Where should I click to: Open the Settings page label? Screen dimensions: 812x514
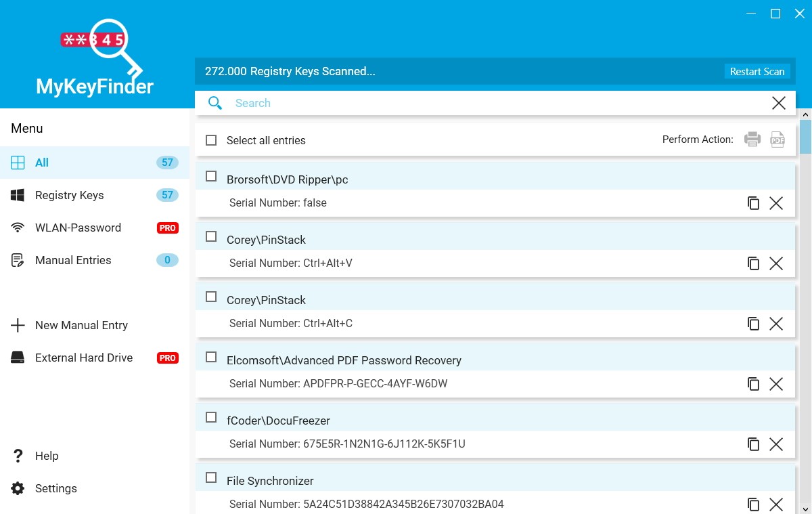pyautogui.click(x=56, y=488)
